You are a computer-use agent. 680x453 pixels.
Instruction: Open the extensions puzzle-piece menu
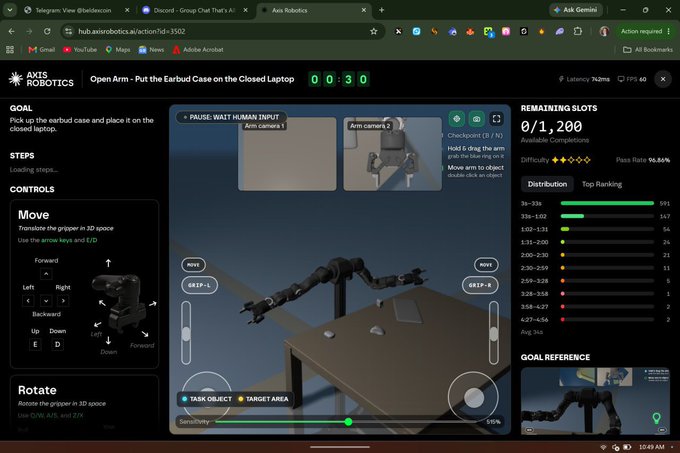click(x=577, y=31)
